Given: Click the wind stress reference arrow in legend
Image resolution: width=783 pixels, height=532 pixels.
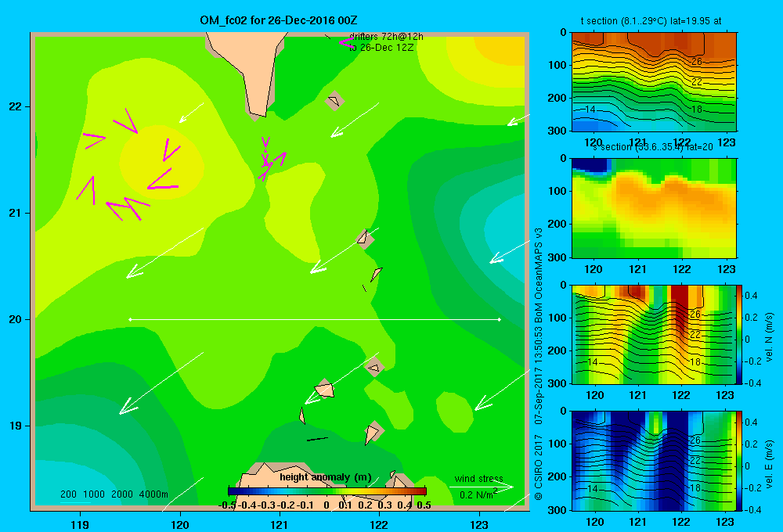Looking at the screenshot, I should tap(481, 487).
